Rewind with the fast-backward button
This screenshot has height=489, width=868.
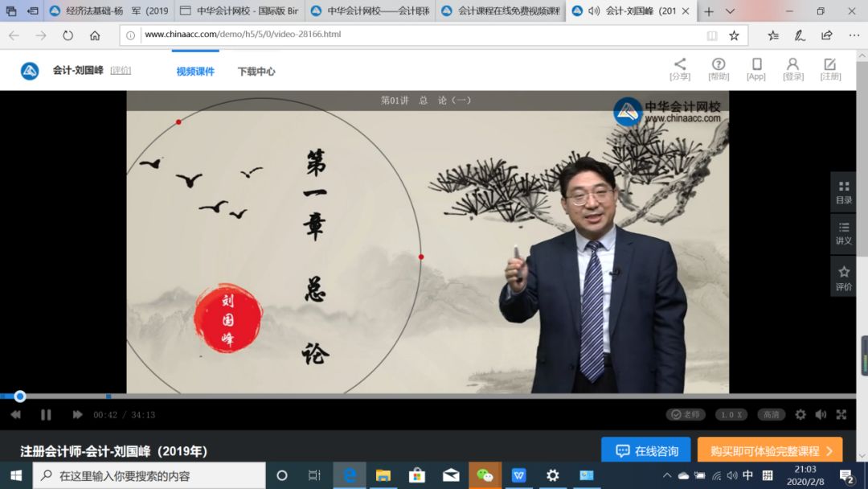pyautogui.click(x=15, y=415)
